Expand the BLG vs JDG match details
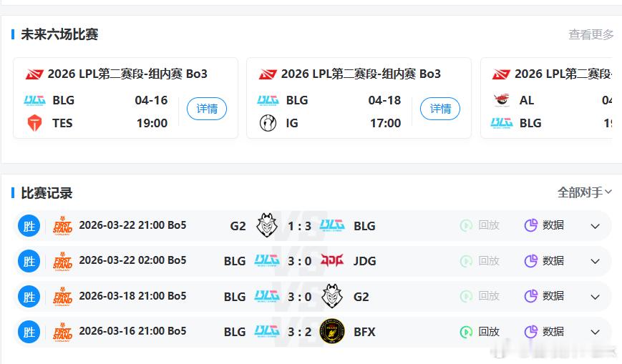This screenshot has width=622, height=364. [595, 261]
